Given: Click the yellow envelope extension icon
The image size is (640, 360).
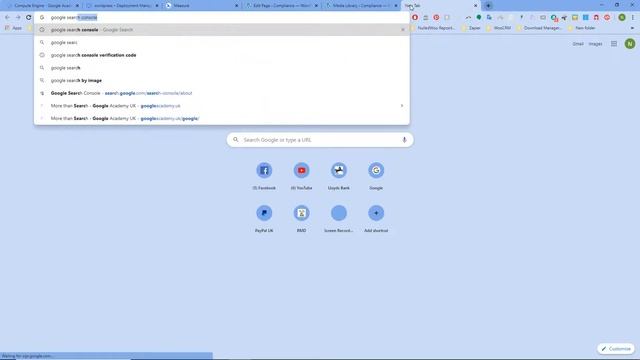Looking at the screenshot, I should click(x=575, y=18).
